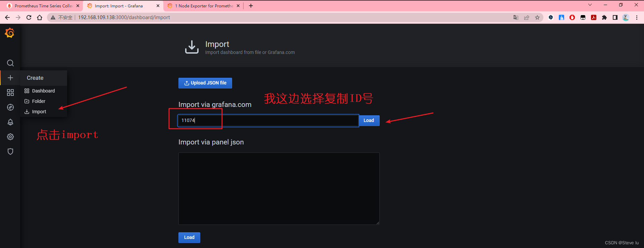
Task: Click the Upload JSON file button
Action: 205,83
